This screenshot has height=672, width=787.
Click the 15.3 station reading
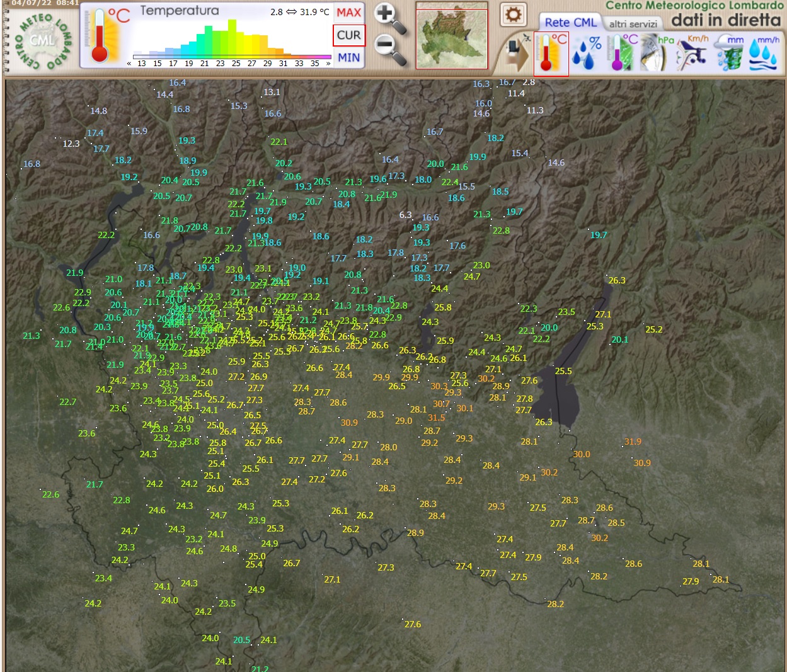239,106
